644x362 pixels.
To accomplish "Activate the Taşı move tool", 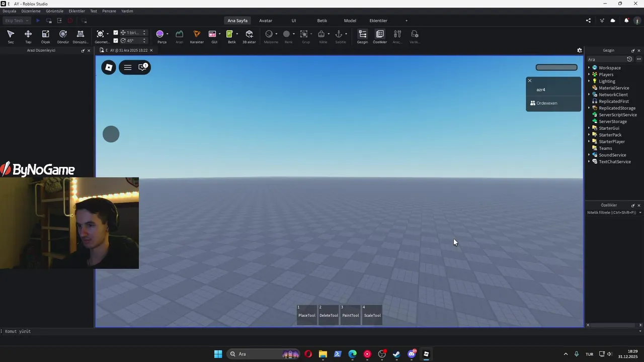I will point(28,37).
